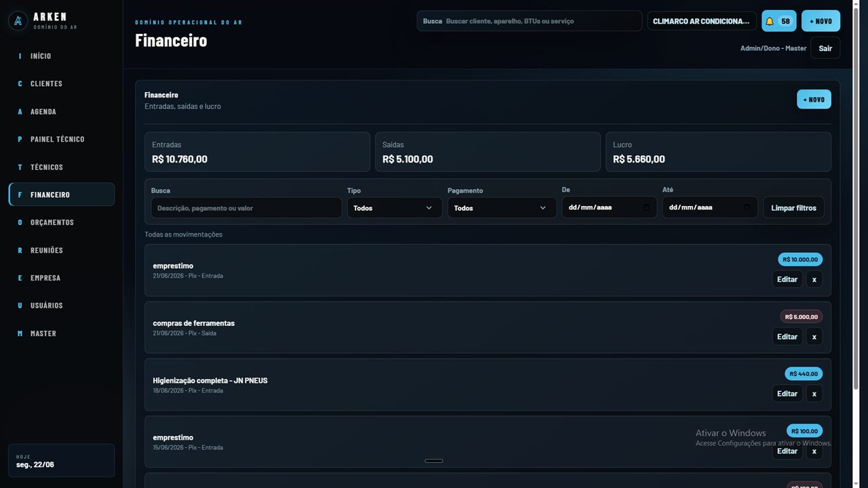Screen dimensions: 868x488
Task: Click the Higienização completa - JN PNEUS title
Action: coord(210,381)
